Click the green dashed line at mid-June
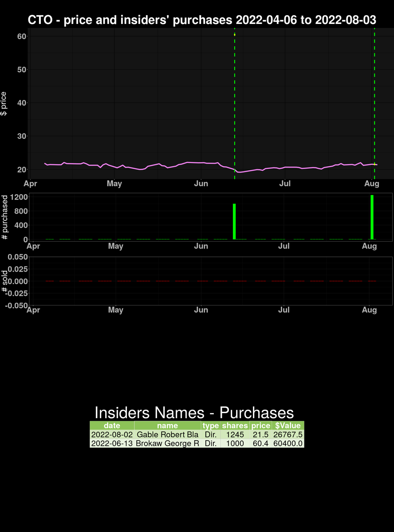The width and height of the screenshot is (394, 532). tap(234, 103)
